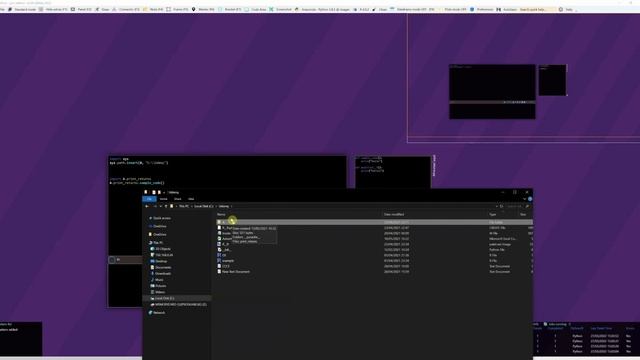Open Preferences from the top toolbar

pyautogui.click(x=482, y=9)
